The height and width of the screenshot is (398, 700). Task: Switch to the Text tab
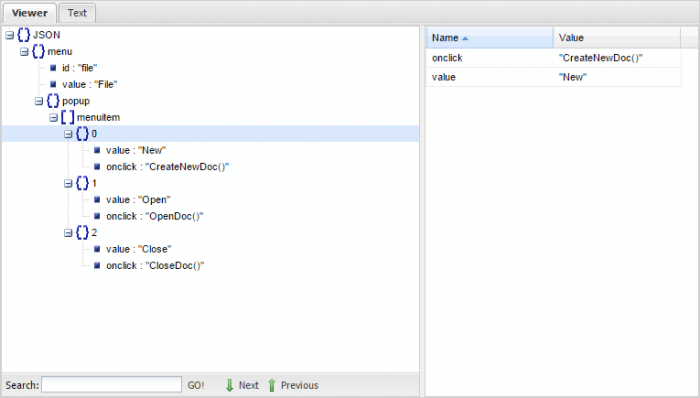(x=77, y=13)
